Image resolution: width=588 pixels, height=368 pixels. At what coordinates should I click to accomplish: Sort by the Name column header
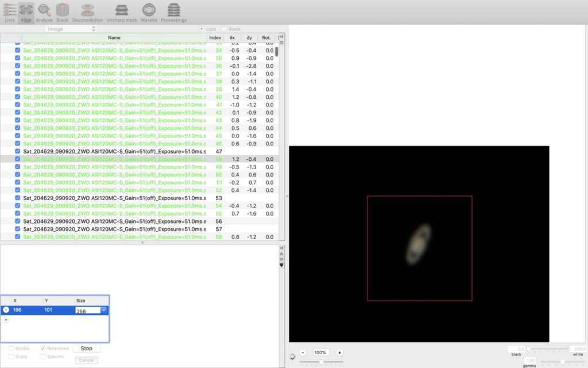coord(114,37)
